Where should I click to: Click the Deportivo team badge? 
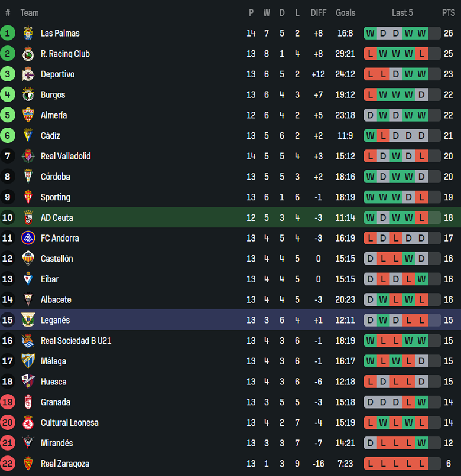pyautogui.click(x=28, y=74)
